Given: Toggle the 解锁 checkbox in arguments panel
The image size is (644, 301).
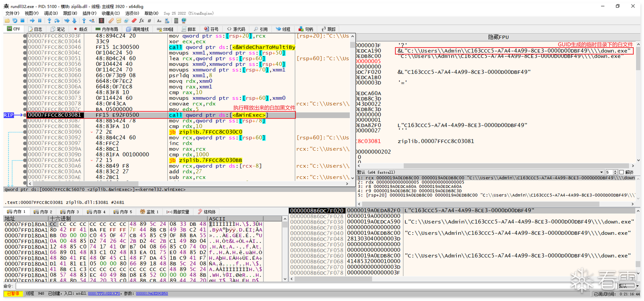Looking at the screenshot, I should coord(621,172).
